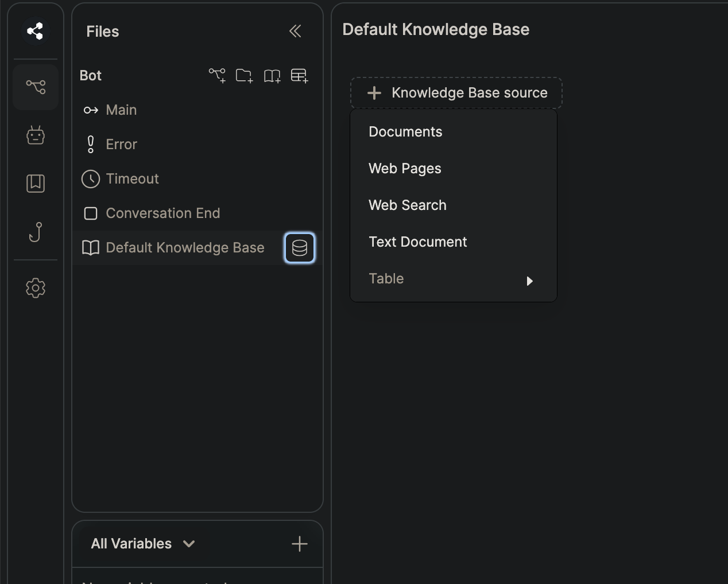Open settings gear in sidebar
This screenshot has height=584, width=728.
tap(36, 288)
